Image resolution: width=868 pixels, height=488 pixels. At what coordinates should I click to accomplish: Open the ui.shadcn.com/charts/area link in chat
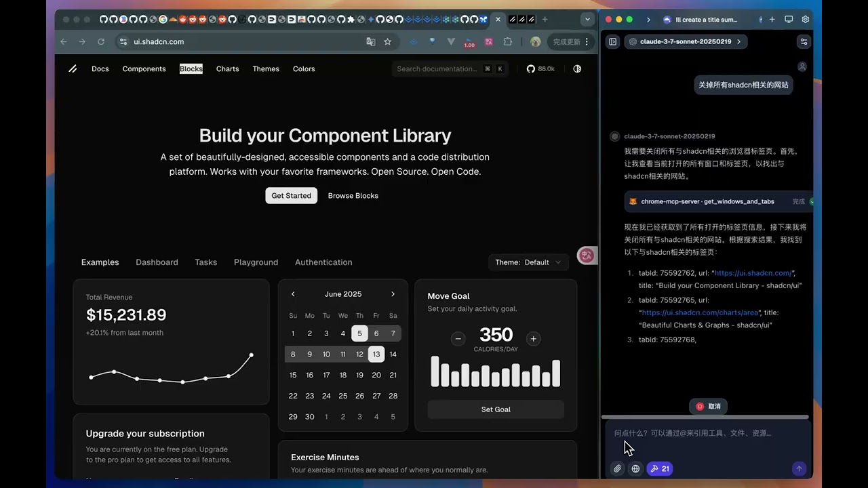(700, 312)
